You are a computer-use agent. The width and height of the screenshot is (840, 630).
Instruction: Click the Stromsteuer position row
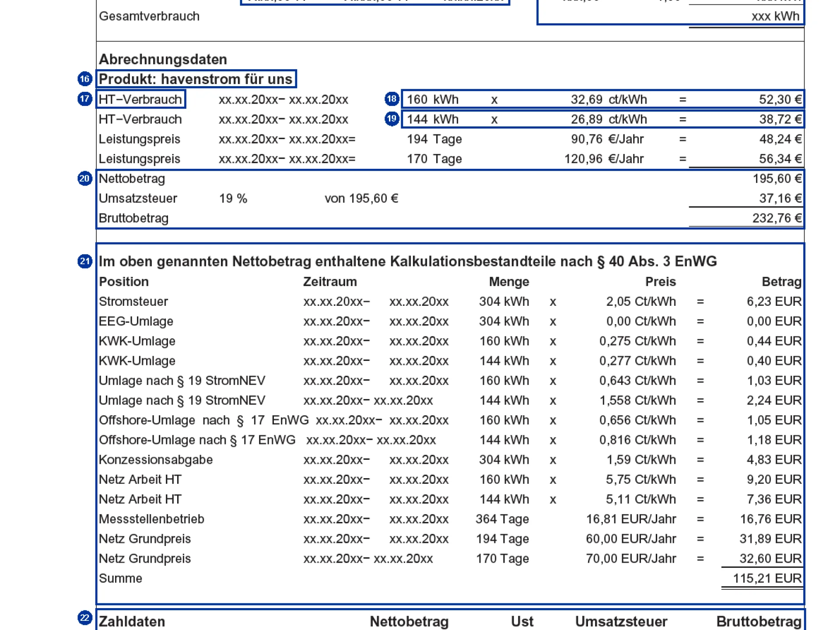click(133, 301)
